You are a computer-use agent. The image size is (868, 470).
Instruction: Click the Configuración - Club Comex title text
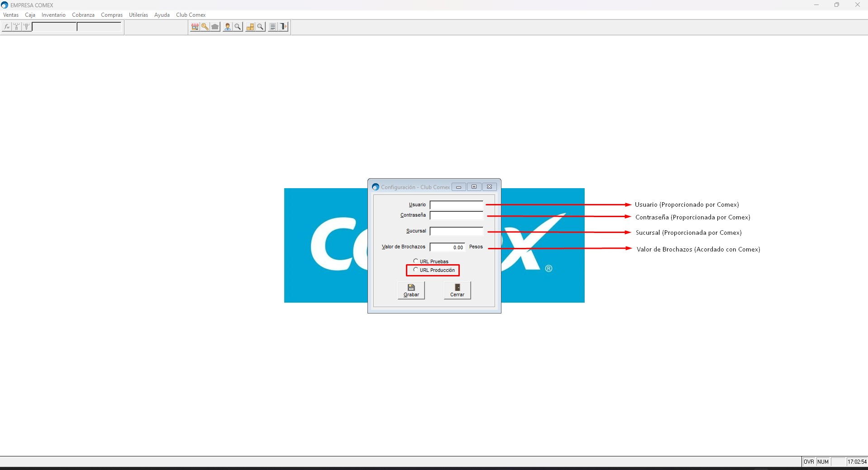(415, 187)
